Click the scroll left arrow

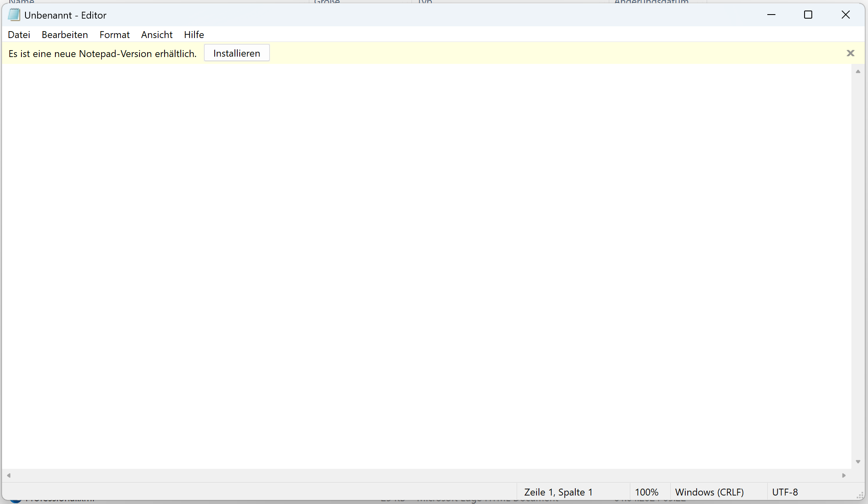(x=9, y=475)
